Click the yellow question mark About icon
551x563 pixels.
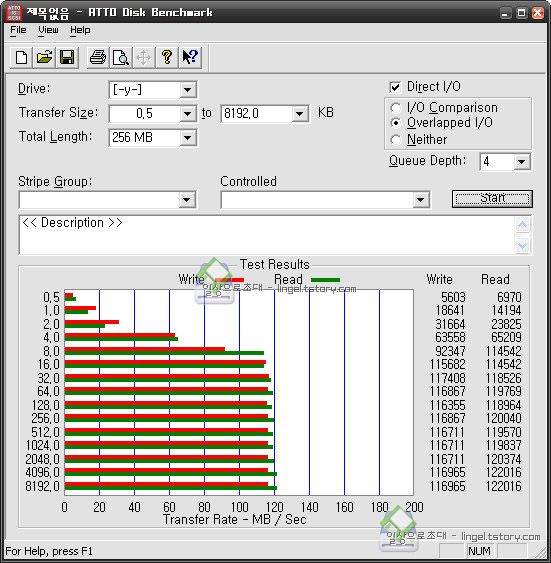tap(167, 57)
